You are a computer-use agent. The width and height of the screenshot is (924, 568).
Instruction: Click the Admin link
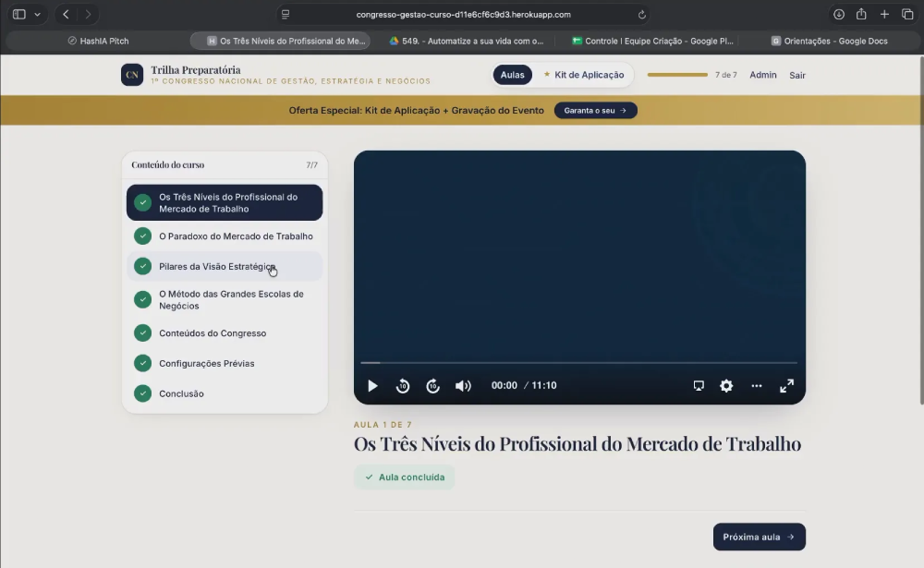pyautogui.click(x=762, y=75)
